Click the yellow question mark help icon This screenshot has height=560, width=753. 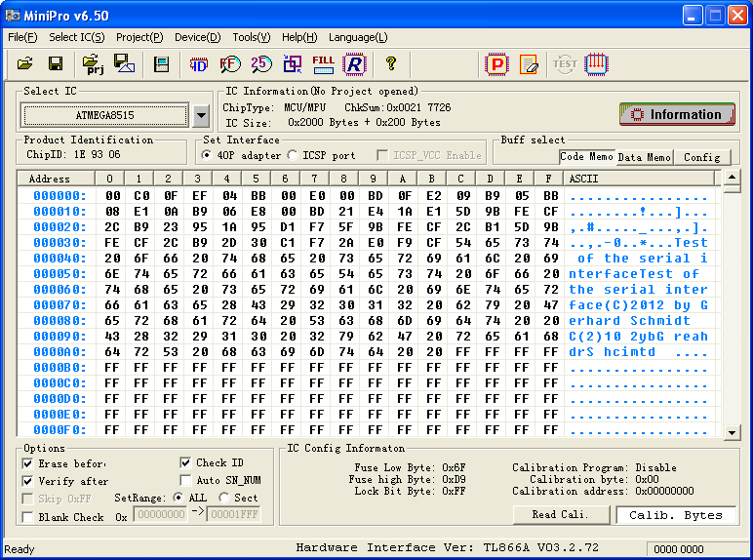391,64
